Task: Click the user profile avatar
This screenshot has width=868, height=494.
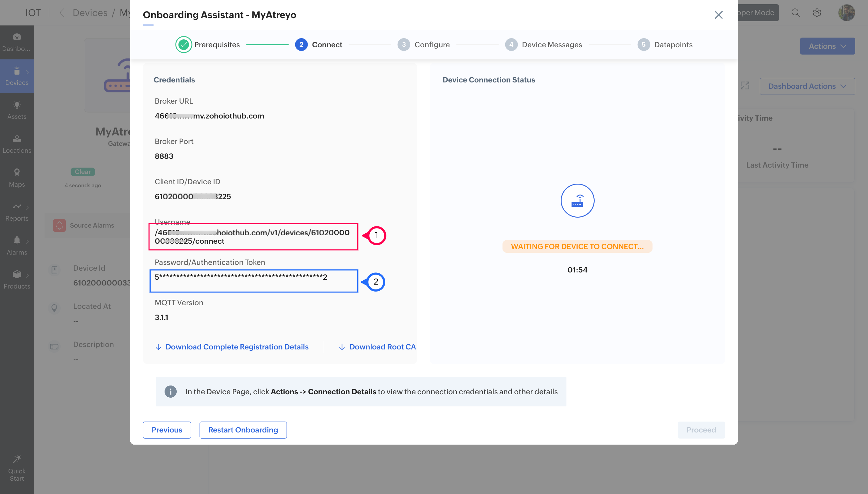Action: 846,13
